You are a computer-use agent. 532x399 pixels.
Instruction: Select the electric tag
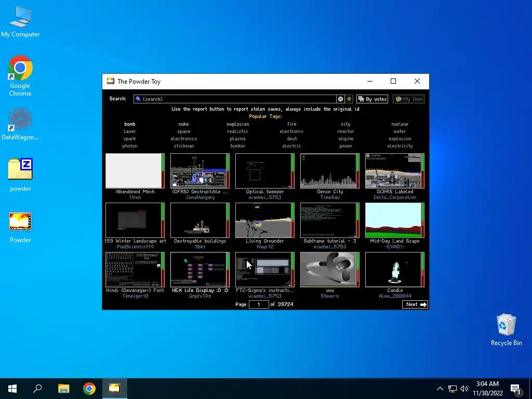(x=291, y=146)
